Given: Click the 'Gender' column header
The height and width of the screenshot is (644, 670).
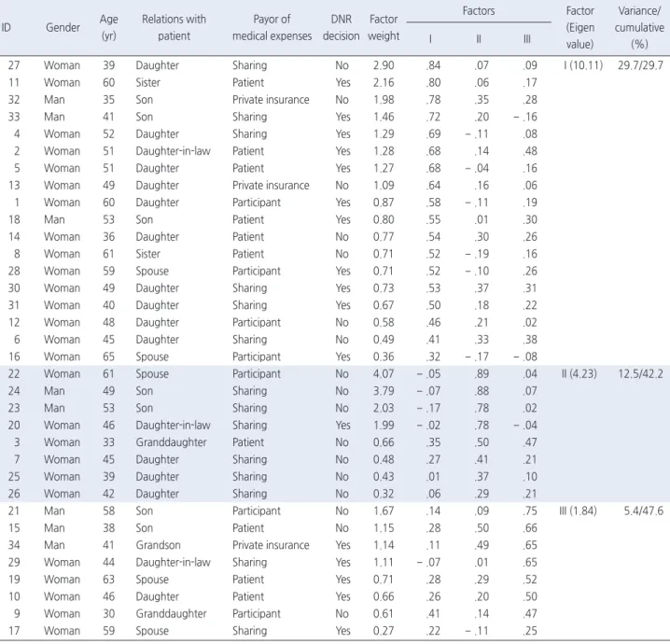Looking at the screenshot, I should 63,27.
